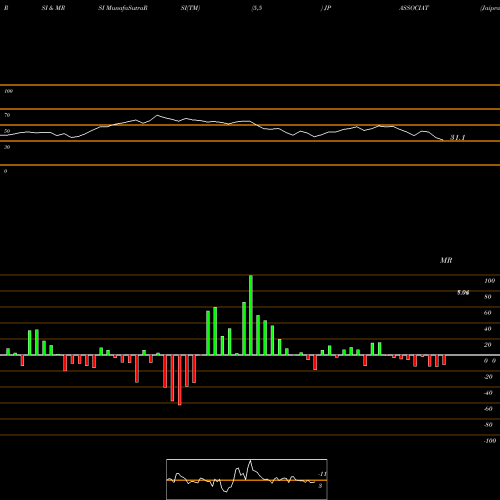The image size is (500, 500).
Task: Click the -11 label in mini chart
Action: coord(322,474)
